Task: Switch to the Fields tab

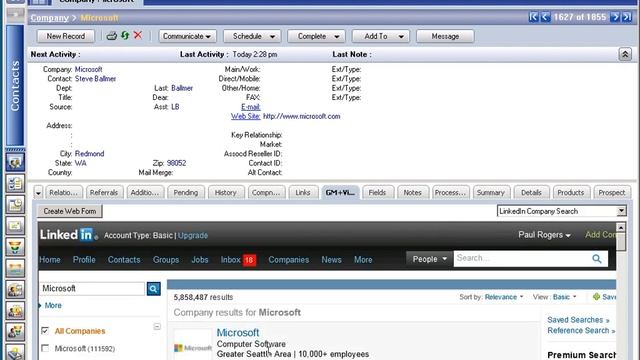Action: (x=377, y=193)
